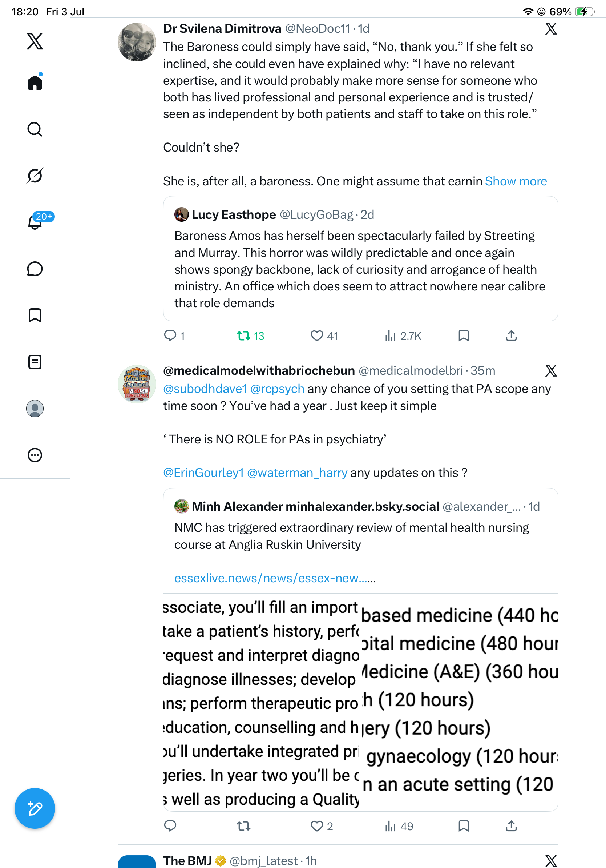
Task: View analytics for 2.7K views post
Action: [403, 336]
